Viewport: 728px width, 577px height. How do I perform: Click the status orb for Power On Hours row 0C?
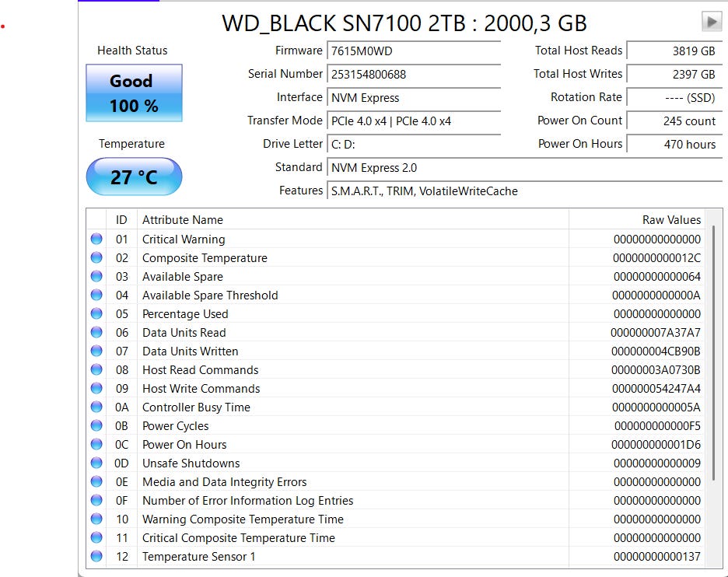(96, 444)
